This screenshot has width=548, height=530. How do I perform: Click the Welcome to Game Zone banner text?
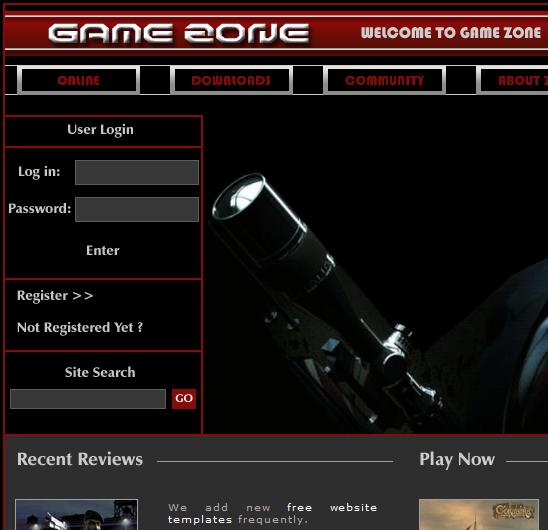click(451, 33)
